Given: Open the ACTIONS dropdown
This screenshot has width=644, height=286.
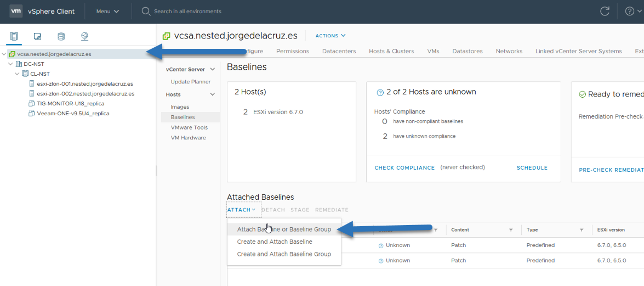Looking at the screenshot, I should pos(330,36).
